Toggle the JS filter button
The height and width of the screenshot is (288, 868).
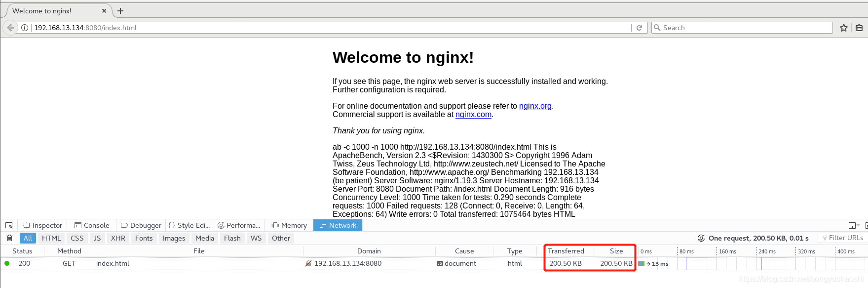click(97, 238)
